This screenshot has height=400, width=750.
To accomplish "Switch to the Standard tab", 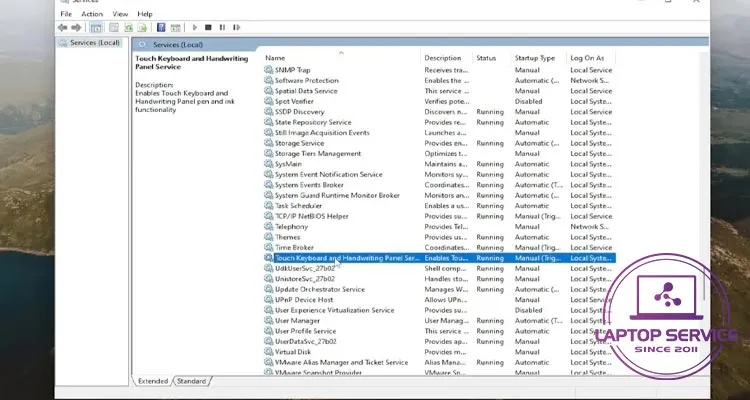I will pyautogui.click(x=192, y=381).
